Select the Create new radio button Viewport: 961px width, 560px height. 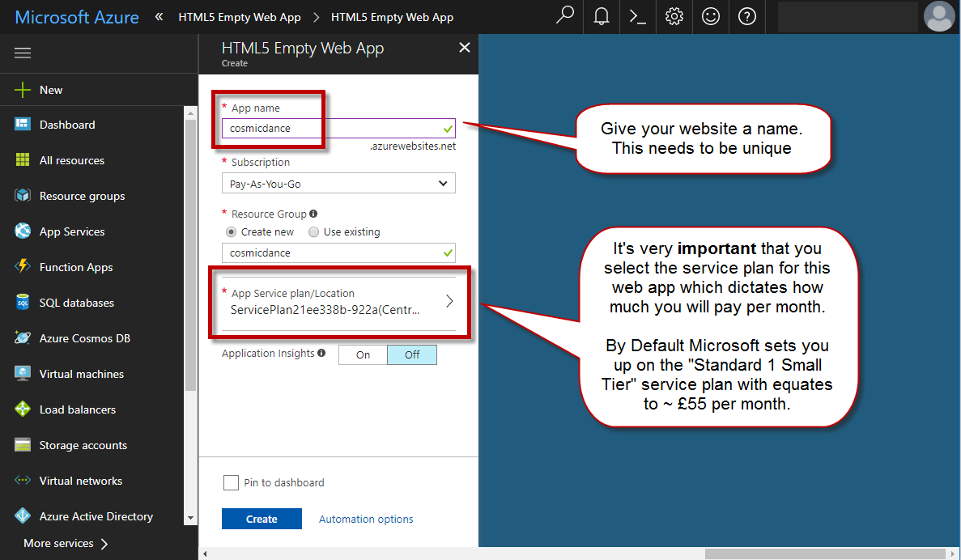point(231,232)
